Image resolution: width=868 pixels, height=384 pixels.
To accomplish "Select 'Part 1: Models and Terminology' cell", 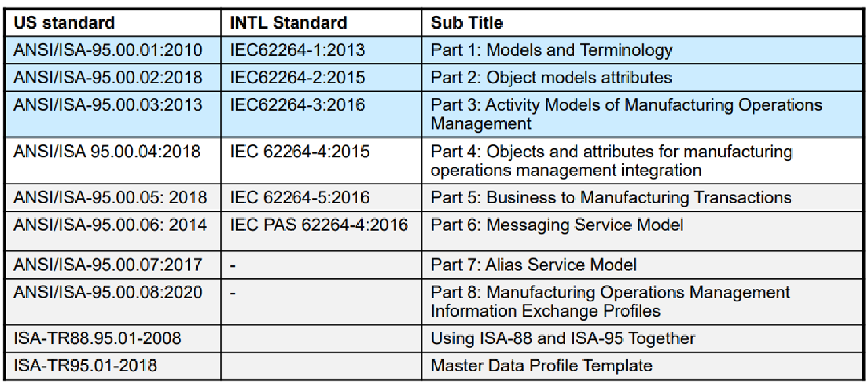I will click(642, 50).
